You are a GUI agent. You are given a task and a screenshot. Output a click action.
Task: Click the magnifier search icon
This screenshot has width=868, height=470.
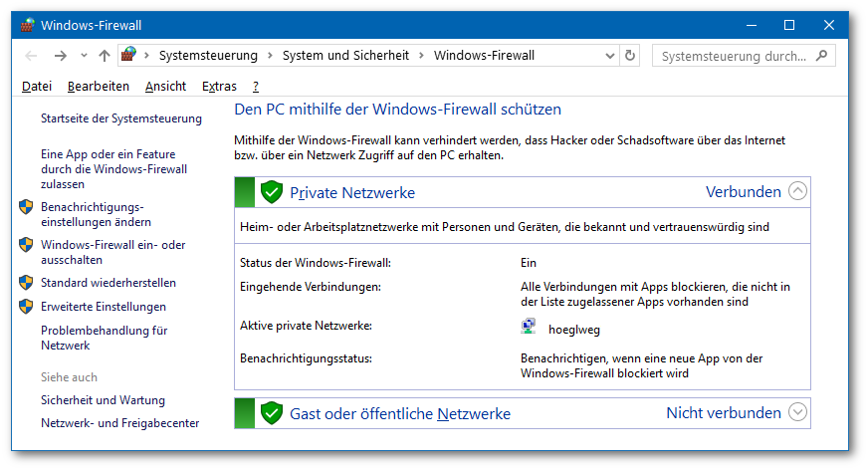[821, 55]
